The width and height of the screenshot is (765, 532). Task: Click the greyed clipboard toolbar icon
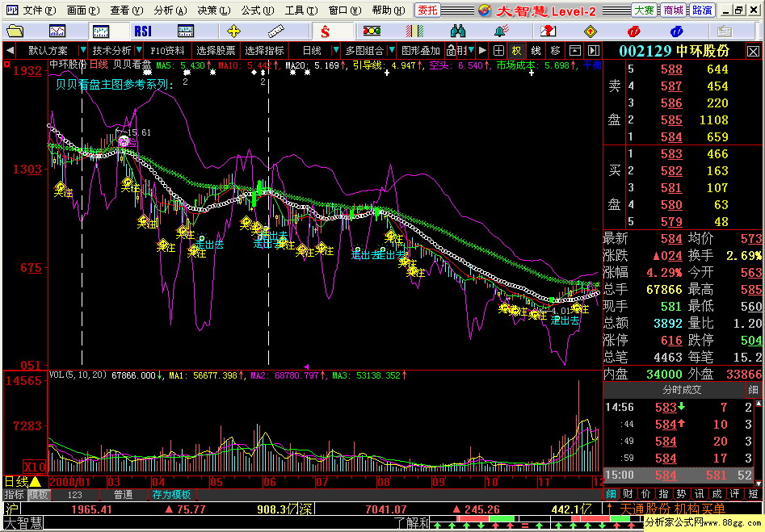725,31
